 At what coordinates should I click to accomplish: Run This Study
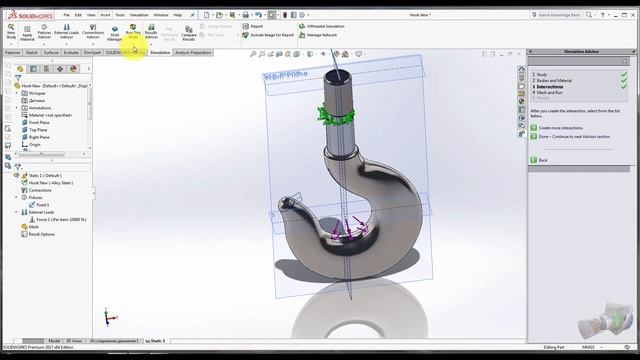(133, 31)
